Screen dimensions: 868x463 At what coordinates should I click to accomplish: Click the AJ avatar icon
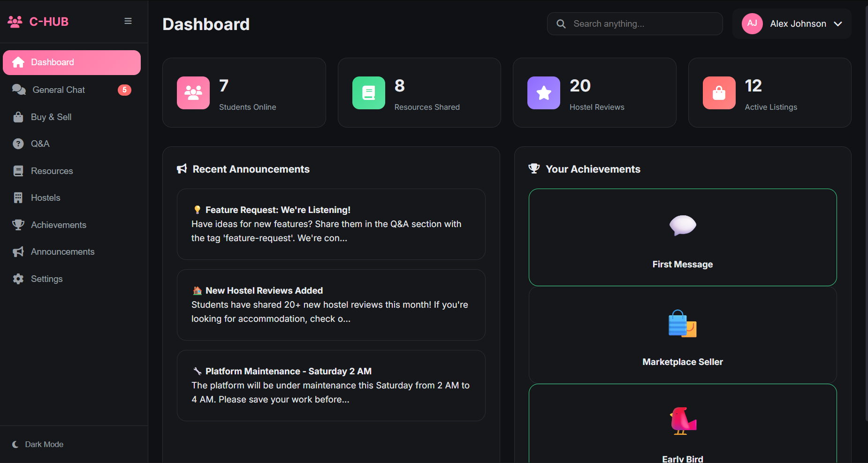point(752,23)
